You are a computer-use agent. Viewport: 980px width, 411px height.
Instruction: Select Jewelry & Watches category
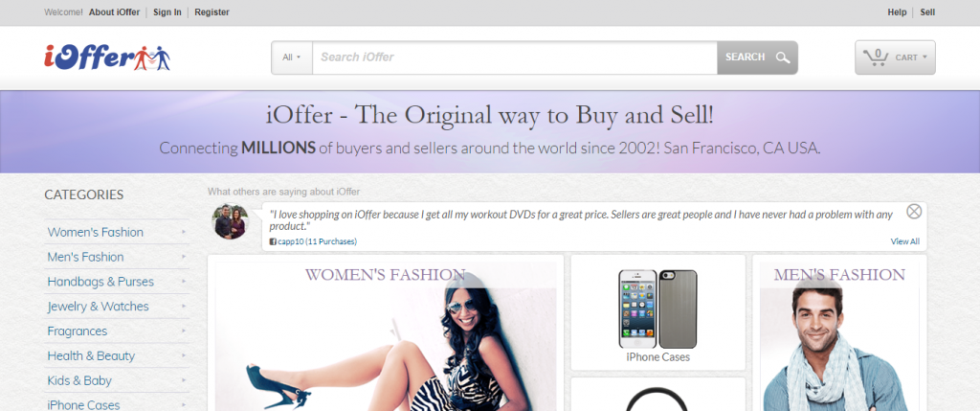coord(99,306)
